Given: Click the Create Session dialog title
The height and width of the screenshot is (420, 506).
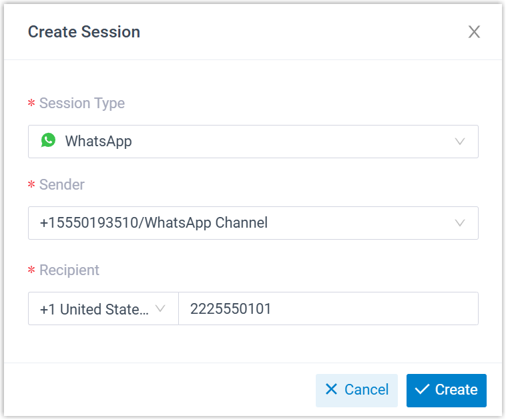Looking at the screenshot, I should 84,32.
